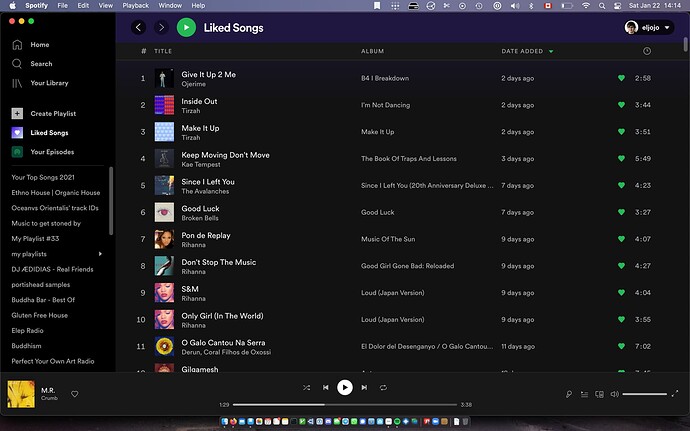Open Control Center in the menu bar
Screen dimensions: 690x431
(x=617, y=5)
